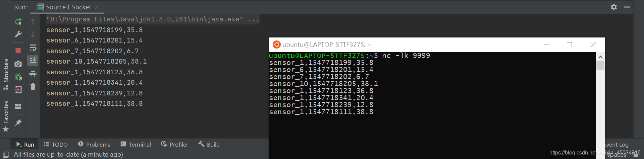The width and height of the screenshot is (644, 159).
Task: Move up the stack trace with up arrow
Action: (x=33, y=22)
